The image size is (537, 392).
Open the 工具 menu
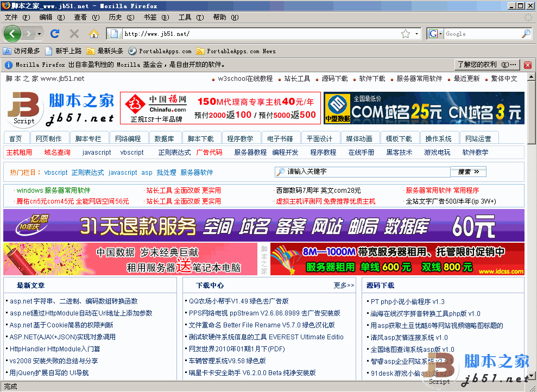pyautogui.click(x=191, y=17)
